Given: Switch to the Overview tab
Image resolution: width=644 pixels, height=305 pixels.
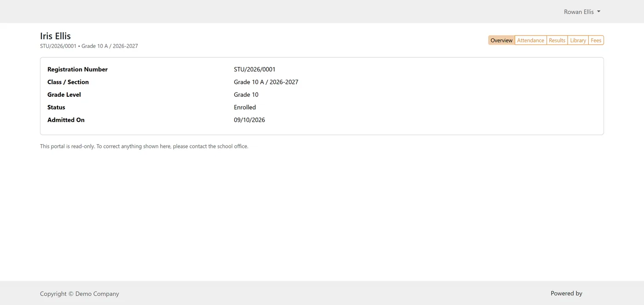Looking at the screenshot, I should pyautogui.click(x=501, y=41).
